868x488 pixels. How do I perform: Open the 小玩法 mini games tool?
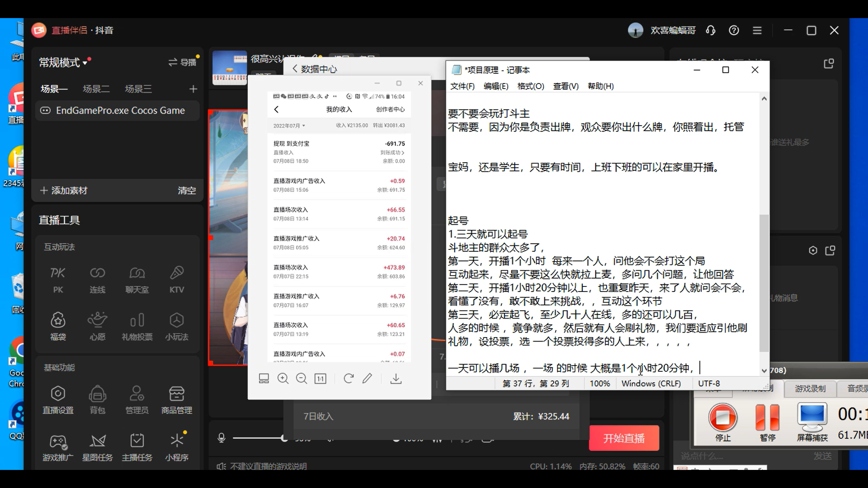pos(176,327)
